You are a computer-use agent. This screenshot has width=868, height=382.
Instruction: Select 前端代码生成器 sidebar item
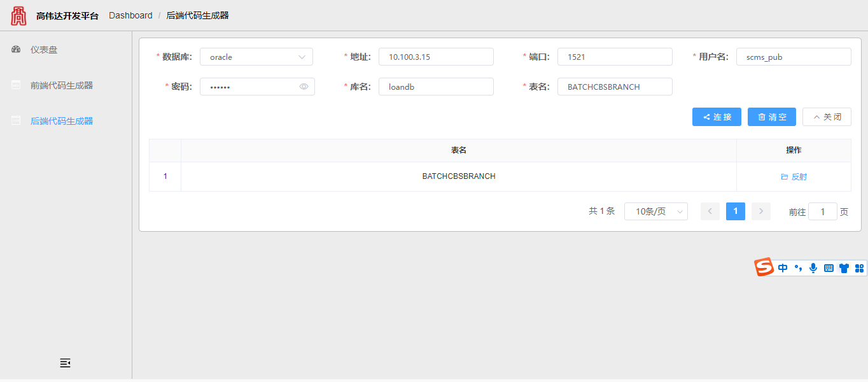tap(61, 85)
